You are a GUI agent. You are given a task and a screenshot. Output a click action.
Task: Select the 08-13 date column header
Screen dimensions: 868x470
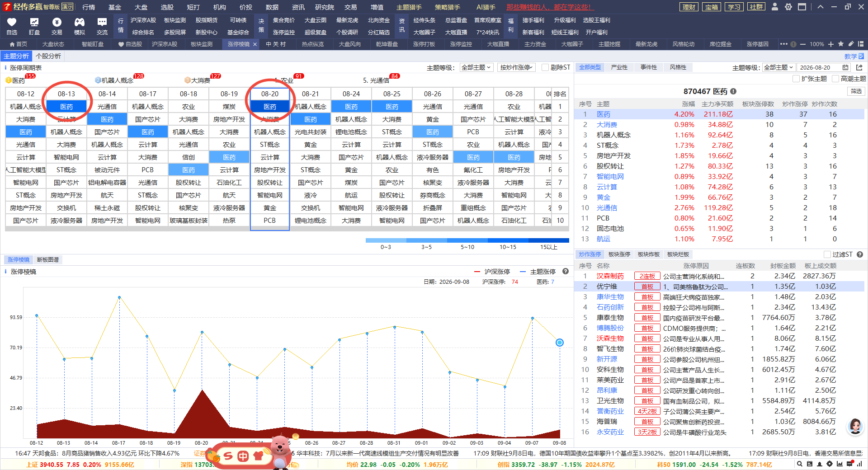click(x=66, y=94)
